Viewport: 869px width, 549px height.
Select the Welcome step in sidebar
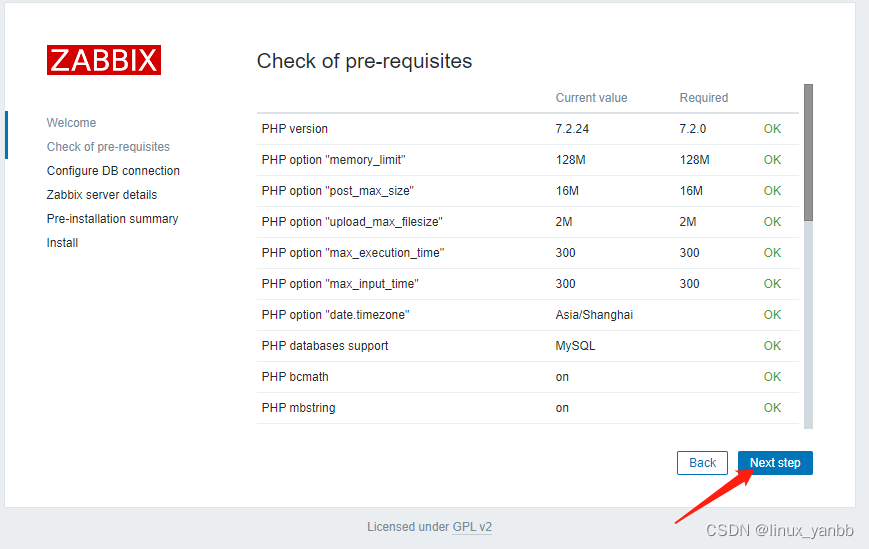(71, 122)
